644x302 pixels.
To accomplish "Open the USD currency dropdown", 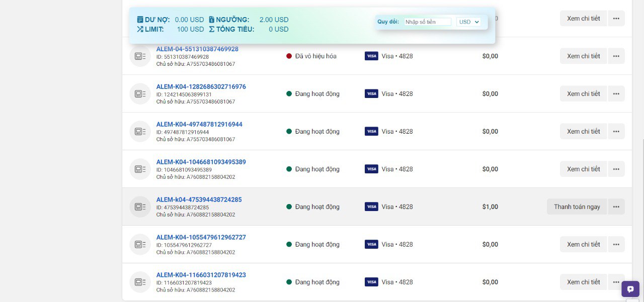I will pyautogui.click(x=469, y=22).
